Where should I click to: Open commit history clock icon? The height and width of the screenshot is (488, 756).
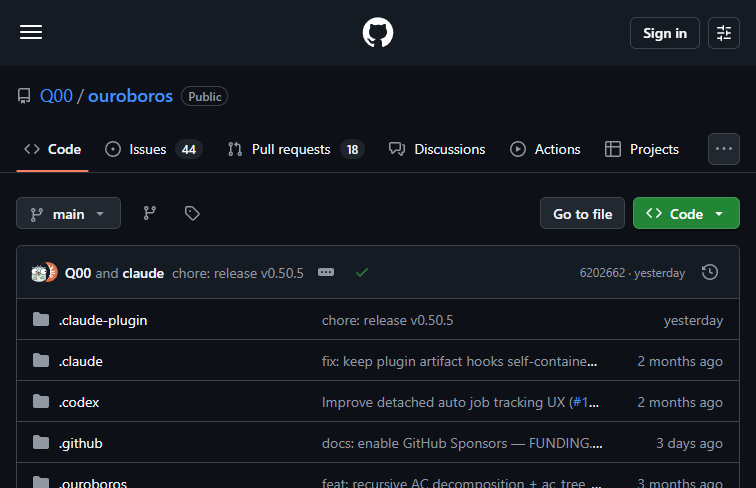pyautogui.click(x=710, y=272)
